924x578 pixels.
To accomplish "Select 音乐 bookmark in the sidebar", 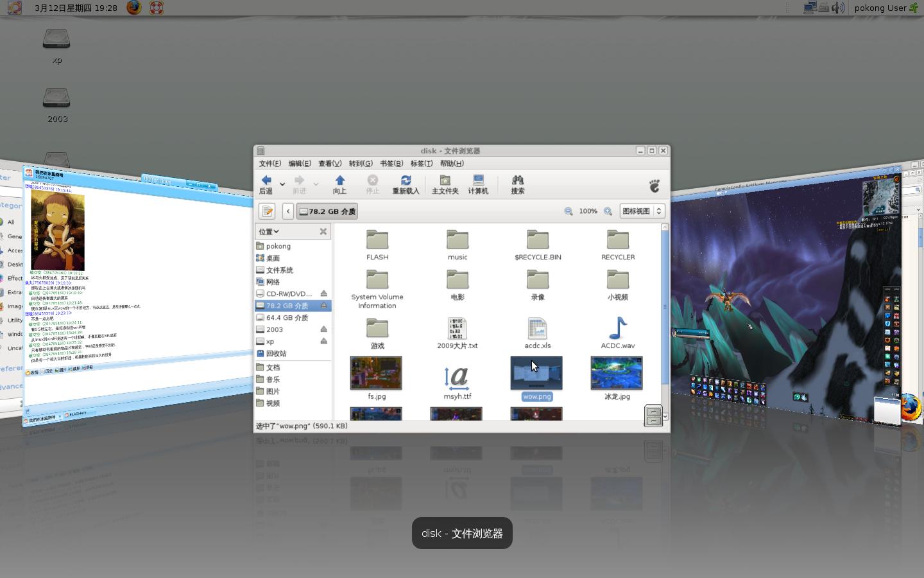I will (x=293, y=380).
